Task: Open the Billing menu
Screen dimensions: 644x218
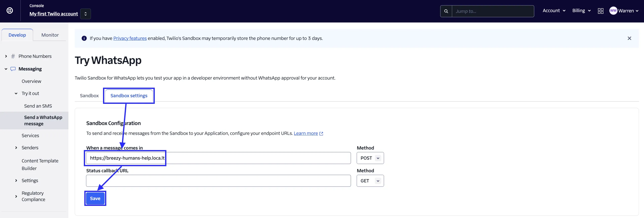Action: click(581, 11)
